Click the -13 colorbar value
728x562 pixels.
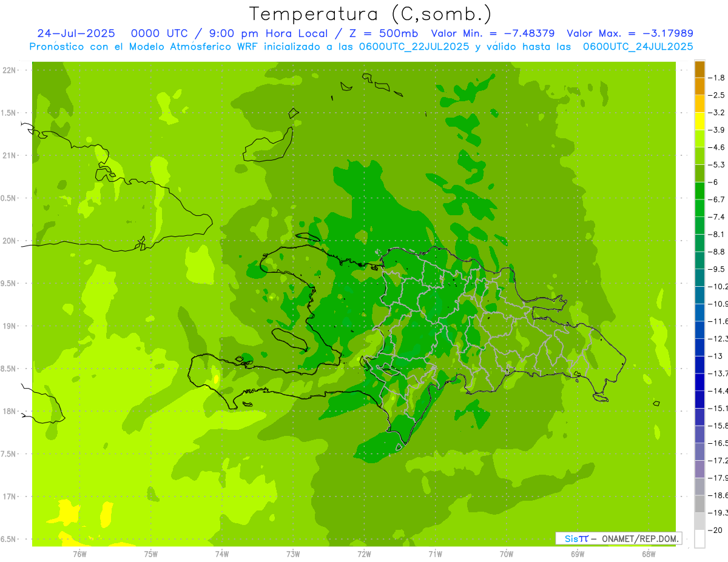(715, 356)
